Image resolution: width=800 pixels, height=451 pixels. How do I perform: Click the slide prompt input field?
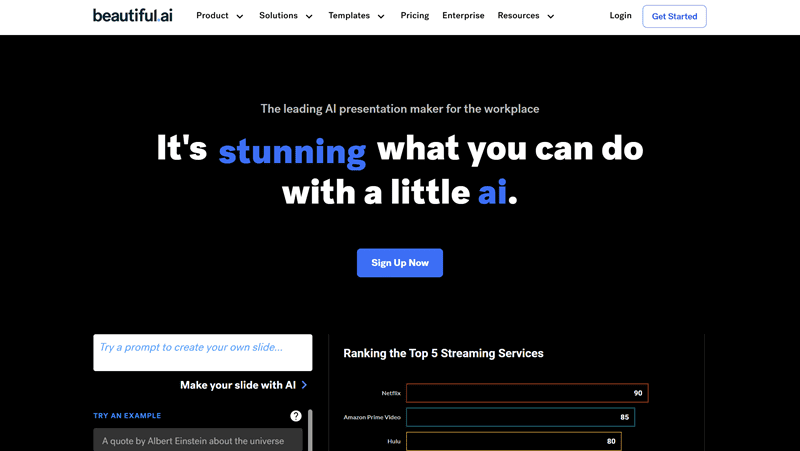pyautogui.click(x=203, y=353)
